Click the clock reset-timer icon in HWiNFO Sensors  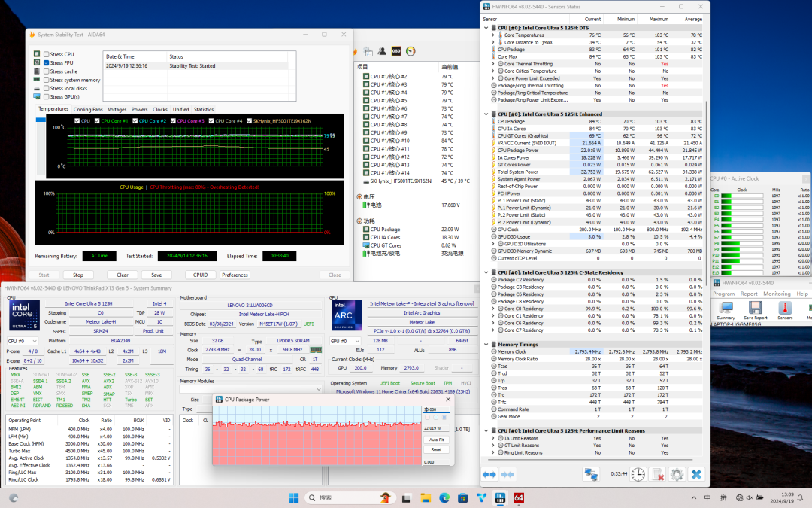point(638,474)
